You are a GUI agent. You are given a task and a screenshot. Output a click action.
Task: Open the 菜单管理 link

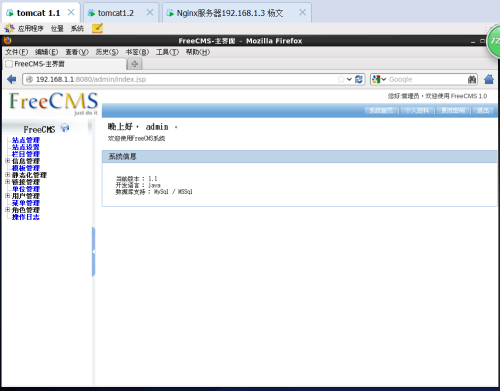point(26,203)
